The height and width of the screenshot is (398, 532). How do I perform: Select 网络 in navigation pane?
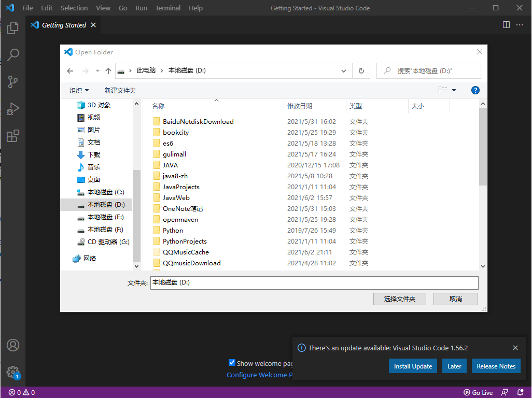coord(85,258)
